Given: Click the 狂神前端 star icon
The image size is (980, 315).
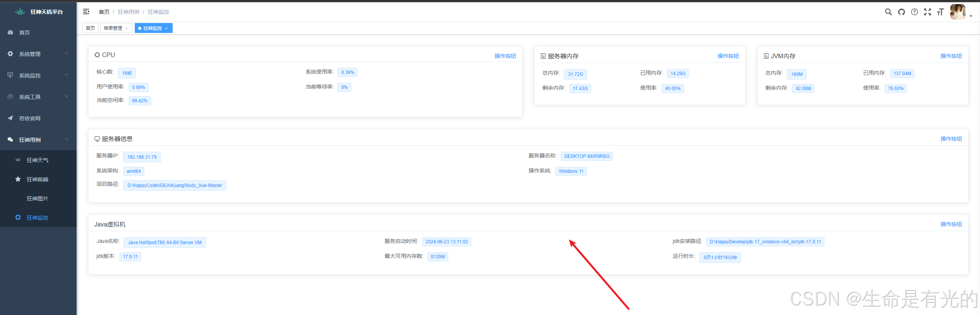Looking at the screenshot, I should point(18,179).
